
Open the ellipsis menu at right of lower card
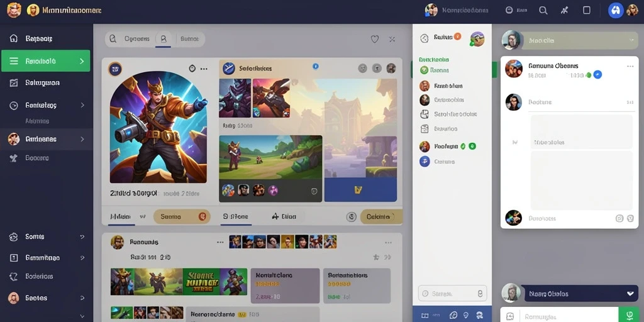coord(388,243)
